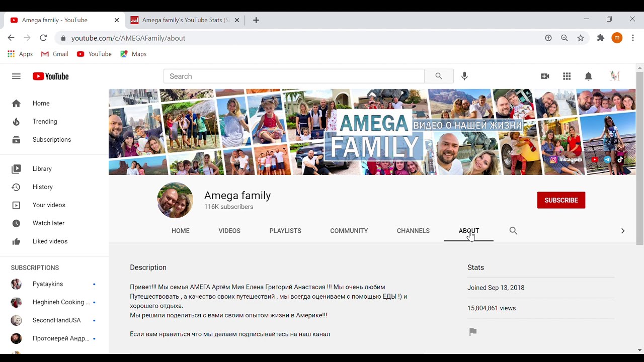Open Liked videos in sidebar
This screenshot has height=362, width=644.
click(54, 241)
